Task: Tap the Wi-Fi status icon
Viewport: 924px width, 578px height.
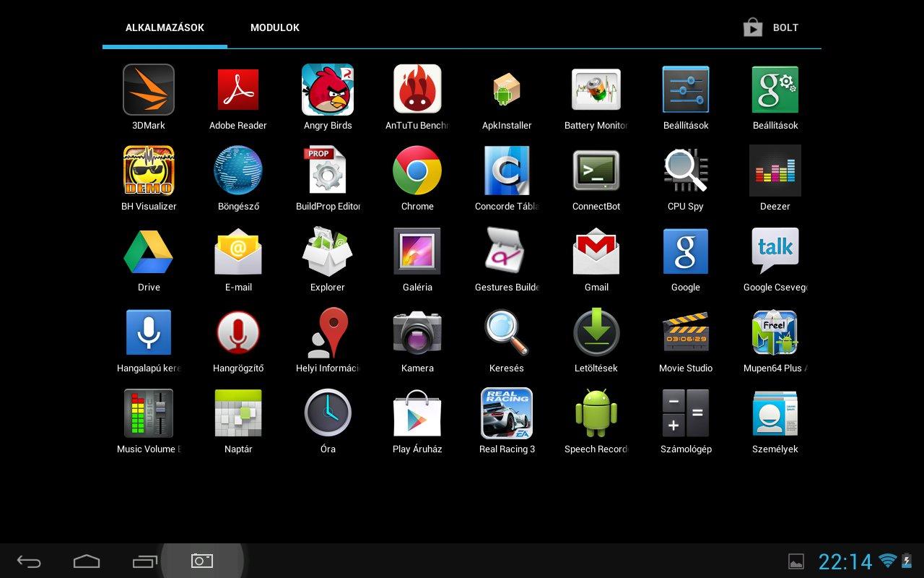Action: pyautogui.click(x=888, y=561)
